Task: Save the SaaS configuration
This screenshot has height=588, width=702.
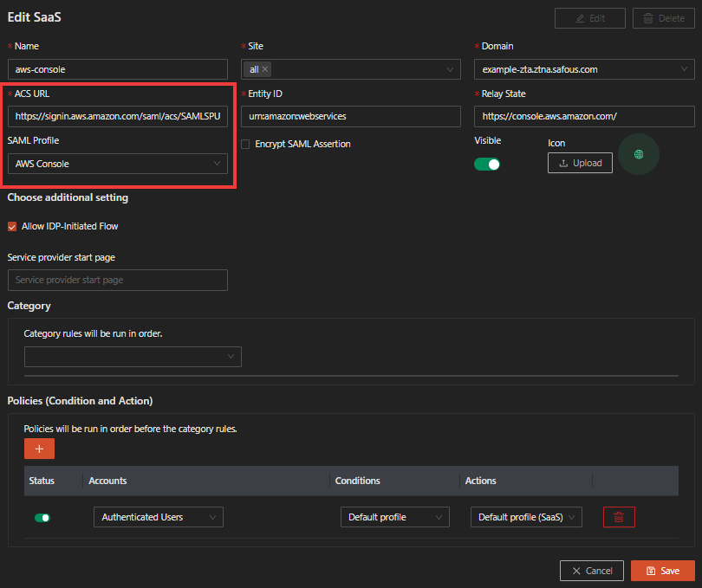Action: coord(662,571)
